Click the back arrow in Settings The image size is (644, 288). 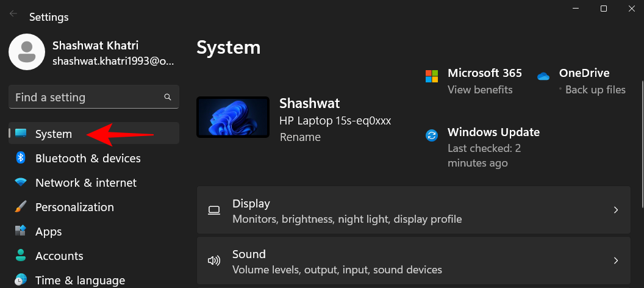click(x=13, y=13)
